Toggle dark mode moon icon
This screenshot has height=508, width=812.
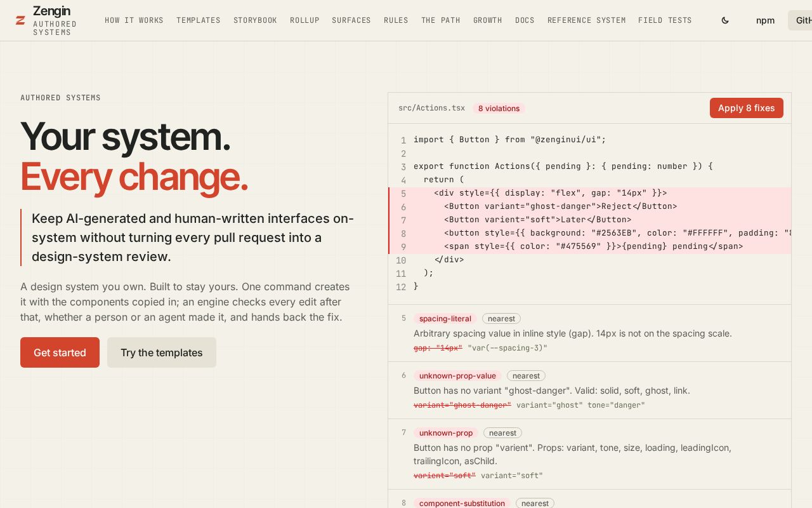click(x=725, y=20)
